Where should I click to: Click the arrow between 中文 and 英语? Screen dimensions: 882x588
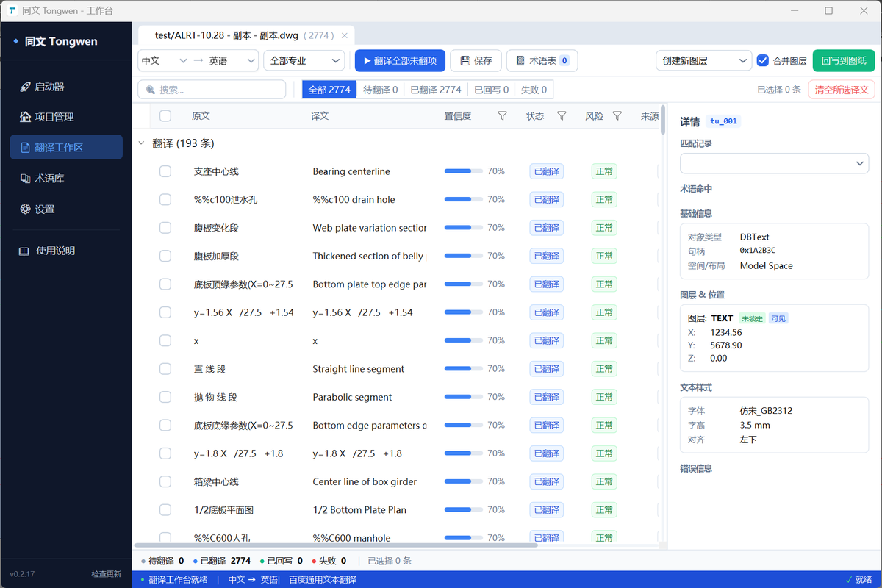(x=198, y=61)
